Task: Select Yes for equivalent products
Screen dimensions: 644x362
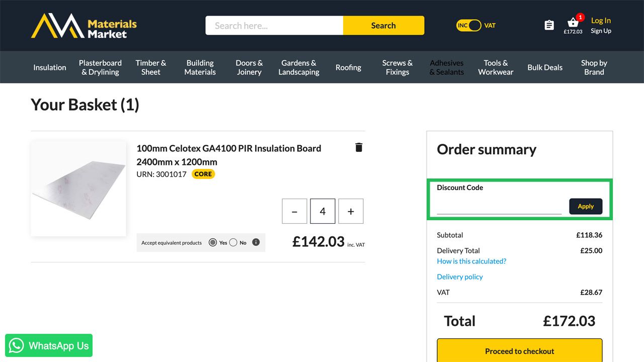Action: 213,242
